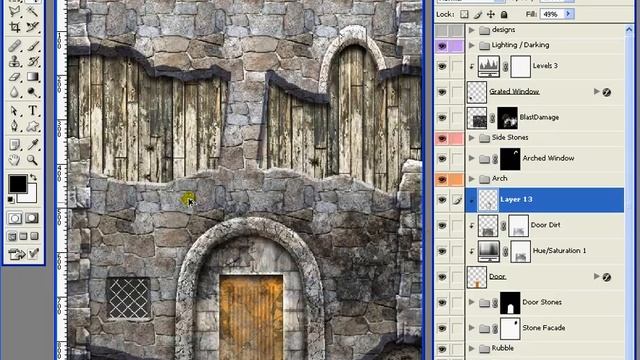Switch to Quick Mask mode
640x360 pixels.
tap(32, 218)
